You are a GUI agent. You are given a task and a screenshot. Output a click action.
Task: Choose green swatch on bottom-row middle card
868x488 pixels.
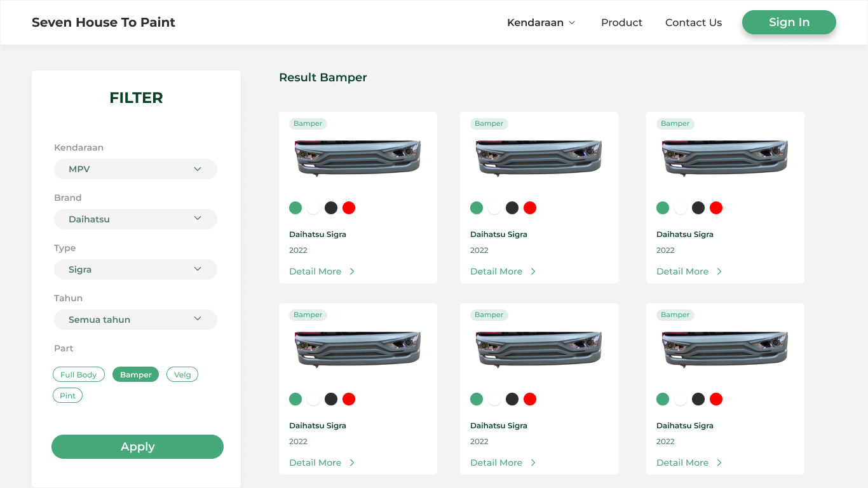477,399
